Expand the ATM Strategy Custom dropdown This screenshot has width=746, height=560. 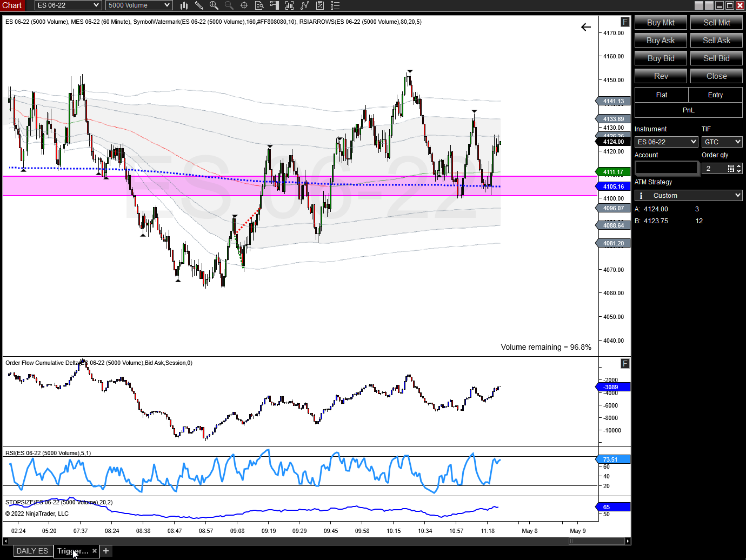click(x=688, y=196)
